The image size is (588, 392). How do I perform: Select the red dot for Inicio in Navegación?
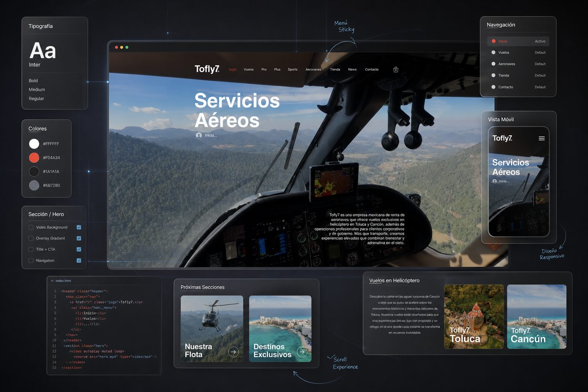493,41
